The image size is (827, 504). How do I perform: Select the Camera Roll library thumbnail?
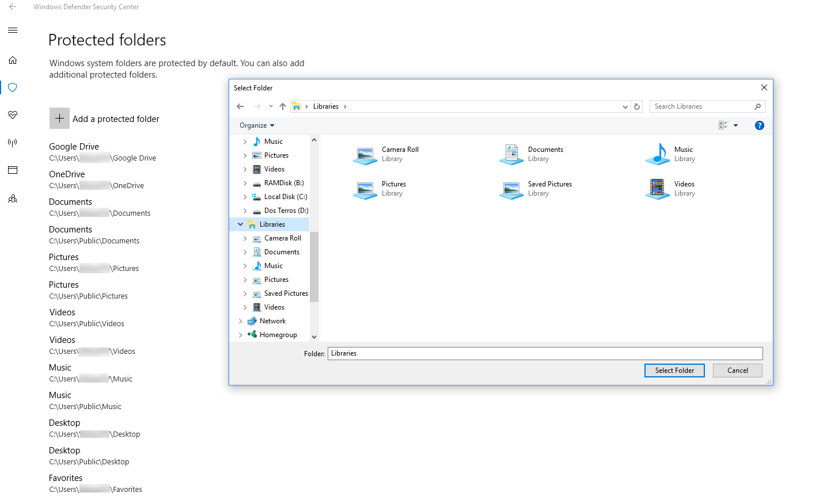click(x=365, y=155)
